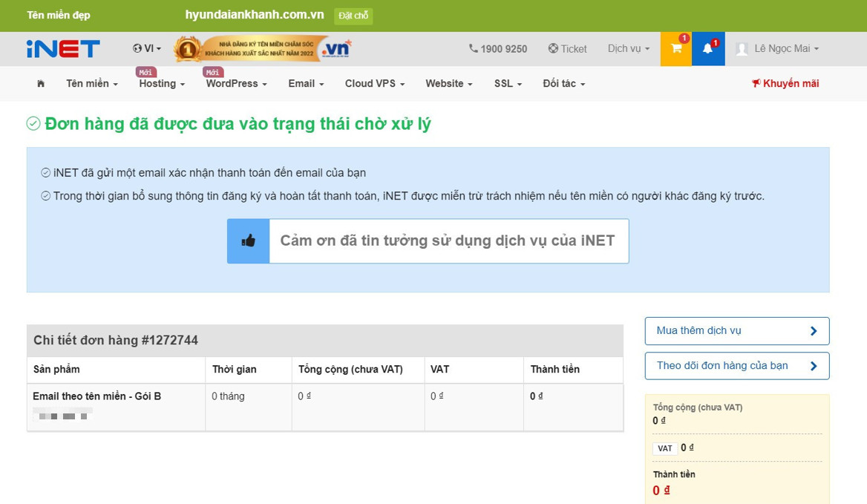The width and height of the screenshot is (867, 504).
Task: Click the phone icon next to 1900 9250
Action: pos(473,48)
